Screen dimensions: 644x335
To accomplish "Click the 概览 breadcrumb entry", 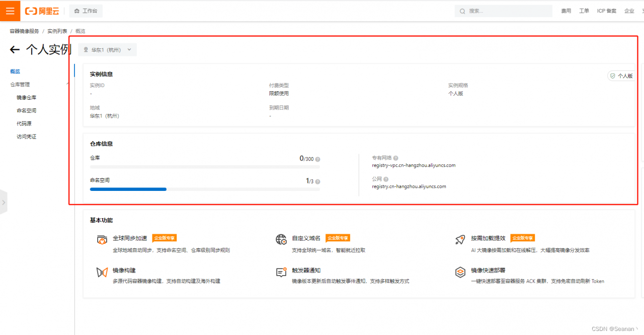I will coord(80,31).
